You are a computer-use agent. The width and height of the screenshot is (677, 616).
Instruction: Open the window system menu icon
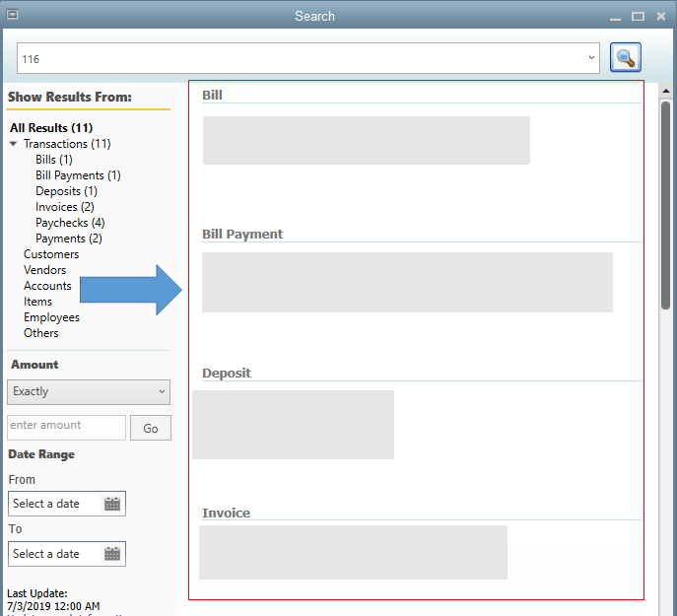pyautogui.click(x=13, y=15)
